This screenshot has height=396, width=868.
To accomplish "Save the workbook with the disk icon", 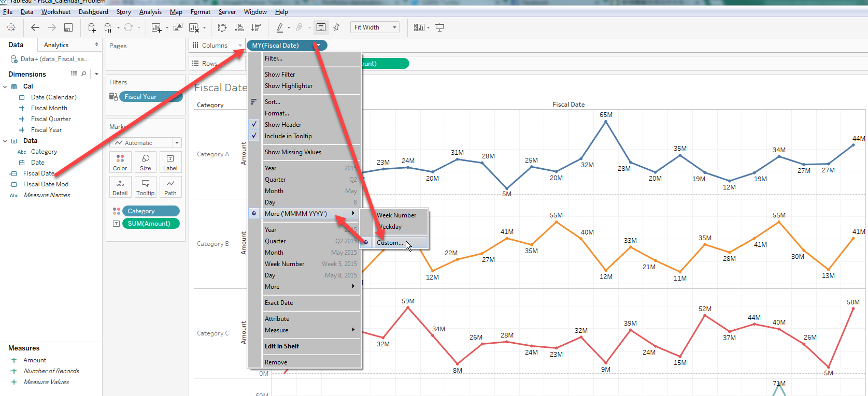I will [68, 27].
